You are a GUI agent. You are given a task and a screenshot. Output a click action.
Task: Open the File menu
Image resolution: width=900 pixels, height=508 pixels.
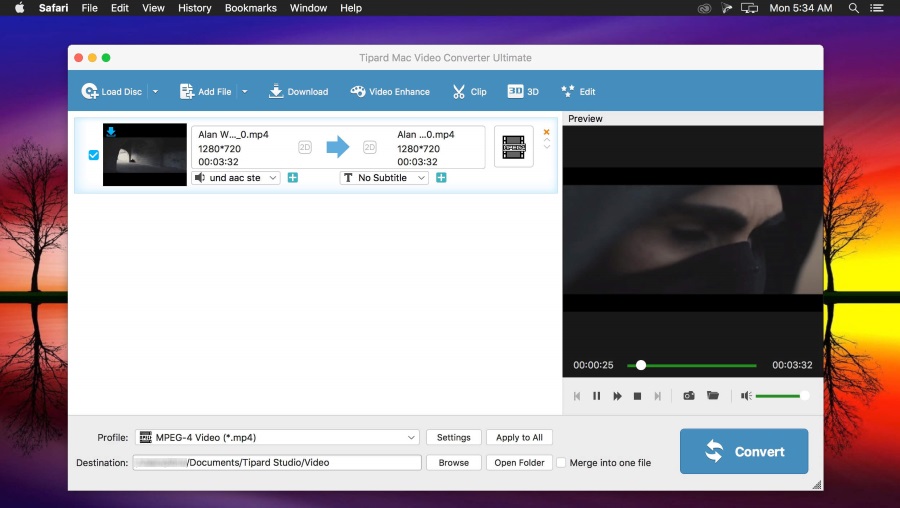(x=90, y=8)
